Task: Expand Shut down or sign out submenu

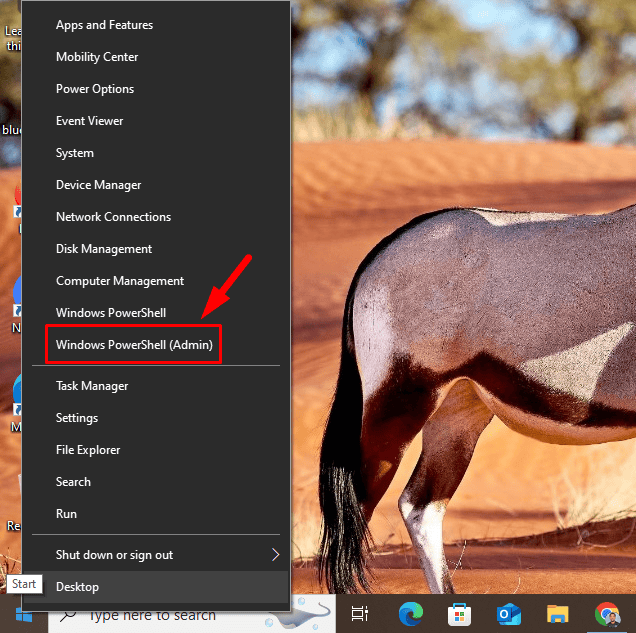Action: point(156,555)
